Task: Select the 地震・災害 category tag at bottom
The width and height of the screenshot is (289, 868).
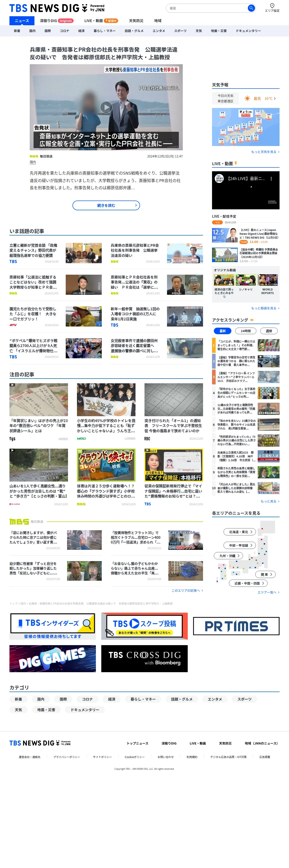Action: point(46,710)
